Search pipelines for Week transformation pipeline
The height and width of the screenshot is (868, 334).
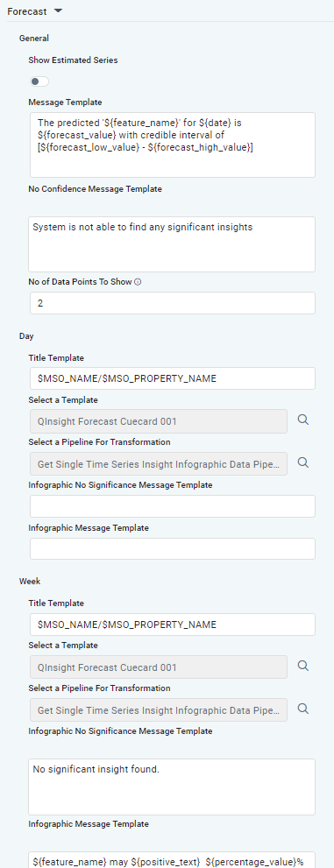tap(303, 708)
